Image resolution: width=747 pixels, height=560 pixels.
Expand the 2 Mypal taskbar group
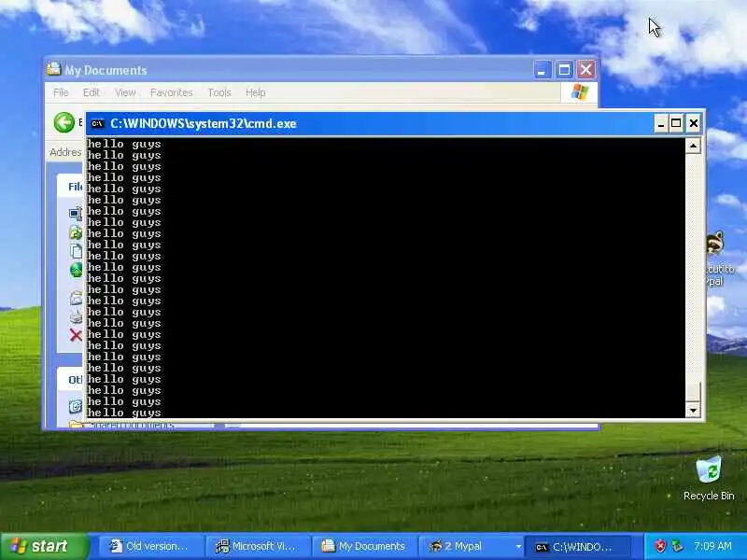pos(471,546)
